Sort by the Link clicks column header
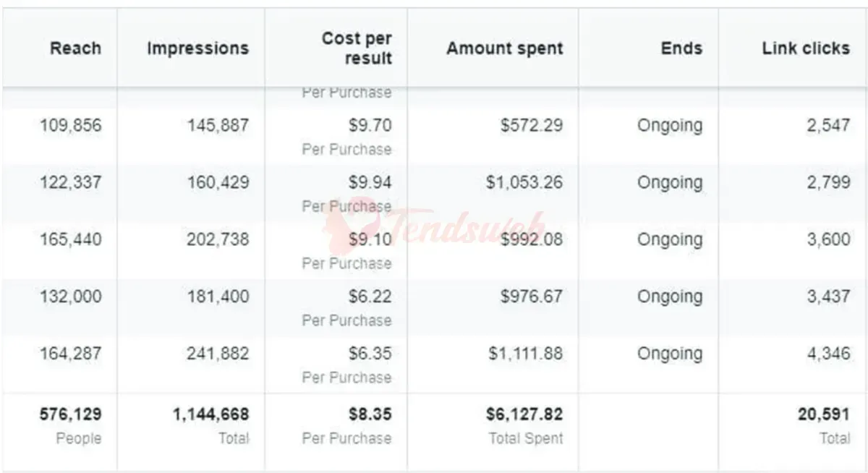This screenshot has width=868, height=473. 806,48
